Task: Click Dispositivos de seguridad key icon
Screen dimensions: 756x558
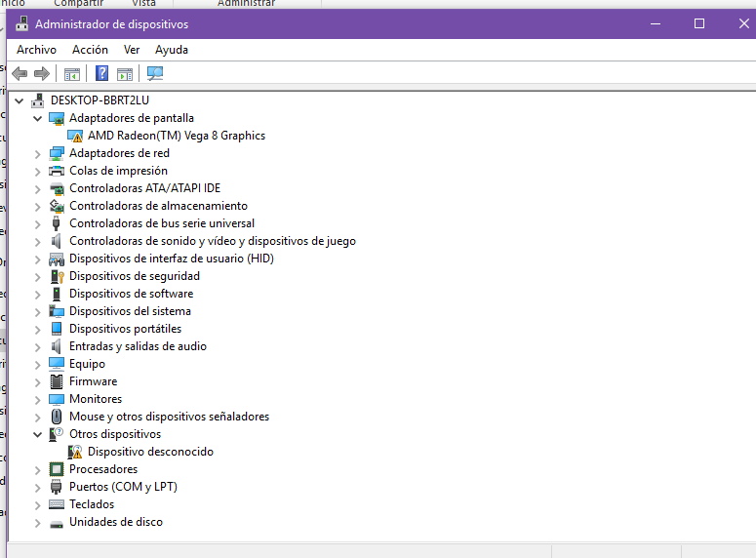Action: coord(57,276)
